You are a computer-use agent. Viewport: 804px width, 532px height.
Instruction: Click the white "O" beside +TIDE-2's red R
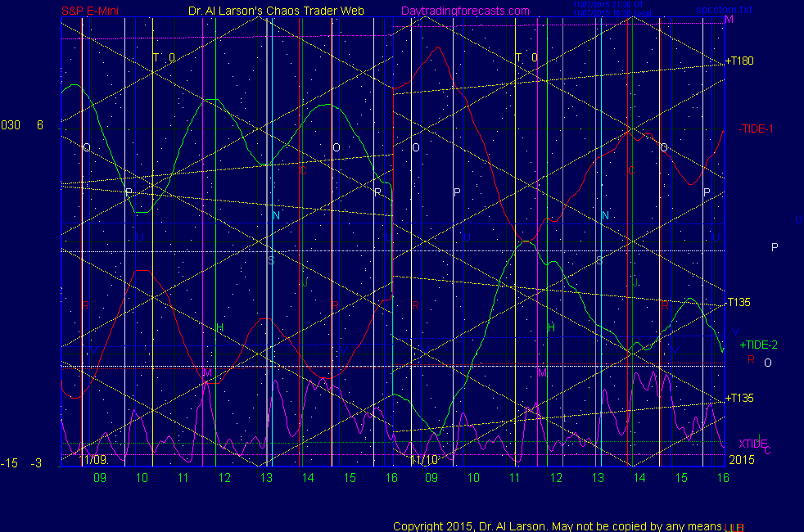click(x=768, y=363)
